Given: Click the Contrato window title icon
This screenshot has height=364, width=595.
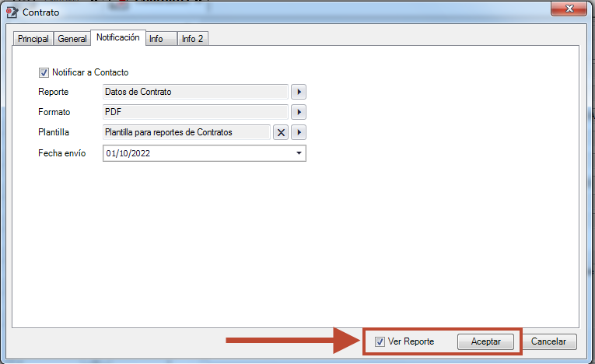Looking at the screenshot, I should (x=12, y=12).
